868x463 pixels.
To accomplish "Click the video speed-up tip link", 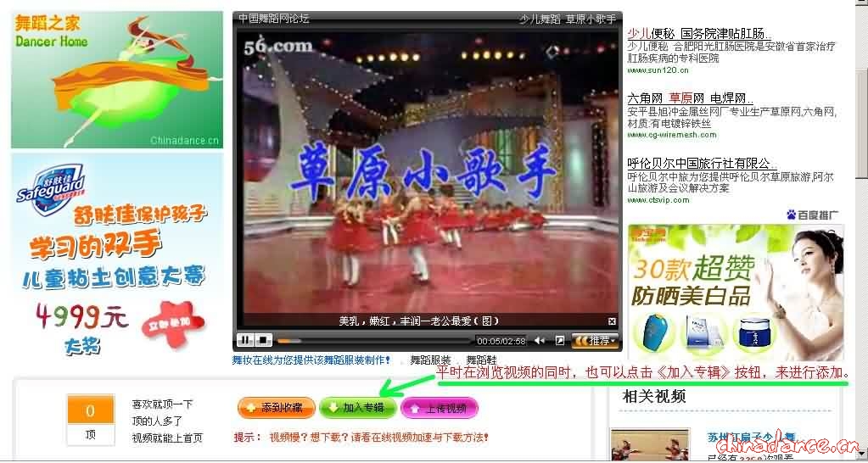I will point(378,437).
